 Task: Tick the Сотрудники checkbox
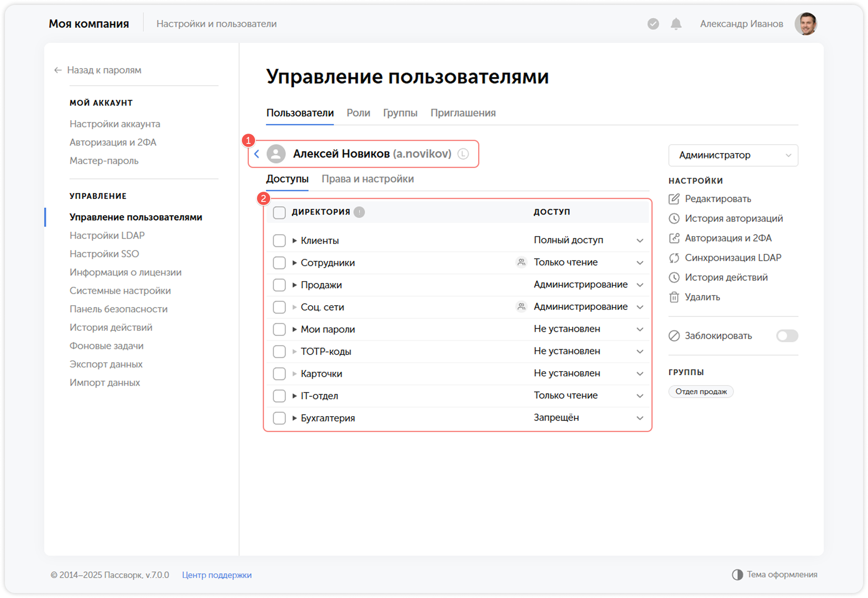click(x=279, y=263)
